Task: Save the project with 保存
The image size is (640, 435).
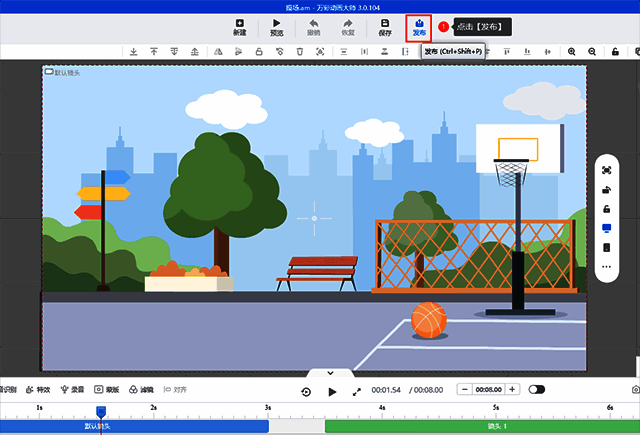Action: (x=385, y=27)
